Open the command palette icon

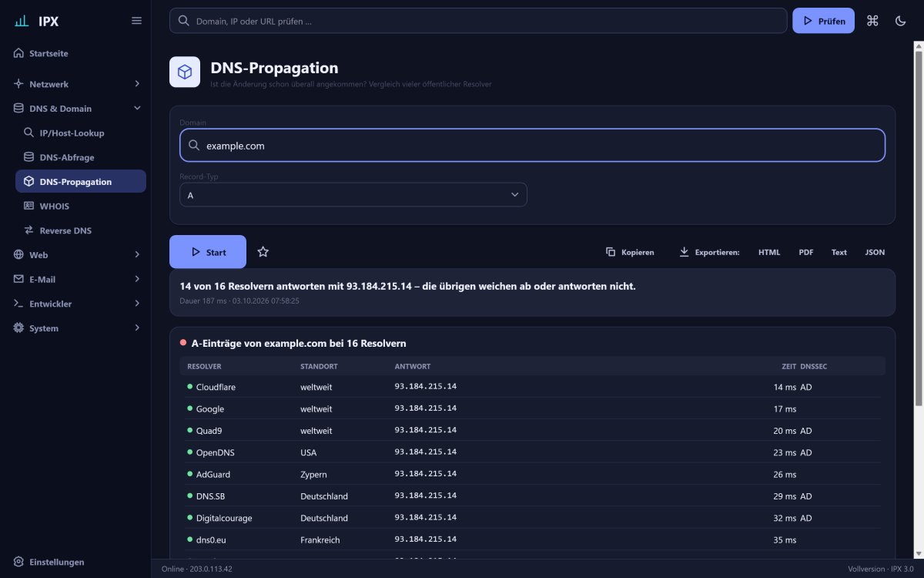872,21
